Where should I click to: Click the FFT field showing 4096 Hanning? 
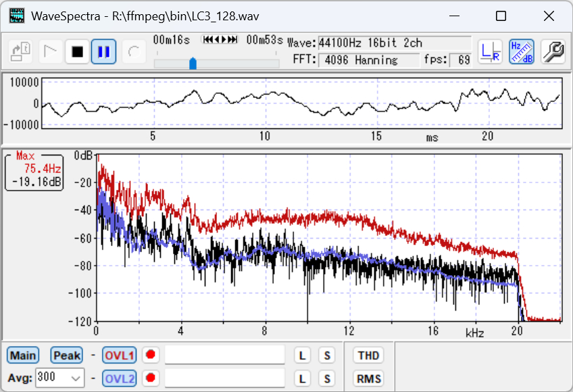[369, 60]
